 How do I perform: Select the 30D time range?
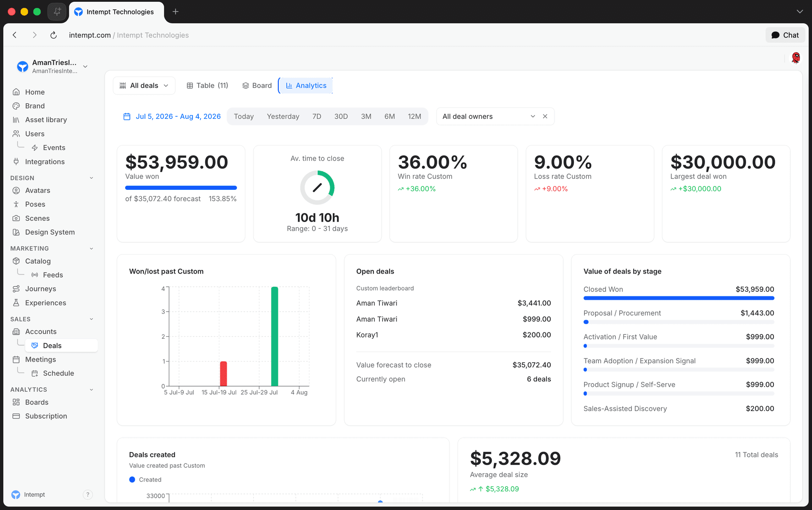[x=341, y=116]
